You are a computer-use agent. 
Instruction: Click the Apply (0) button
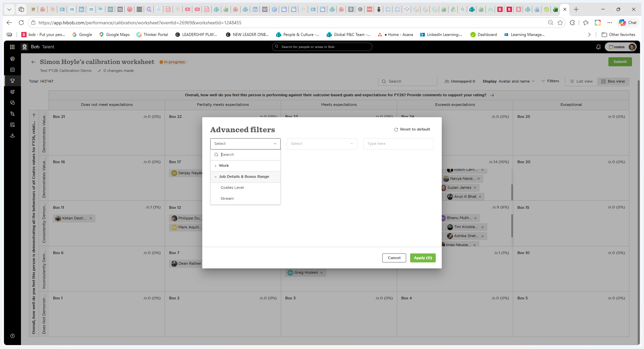[x=423, y=258]
